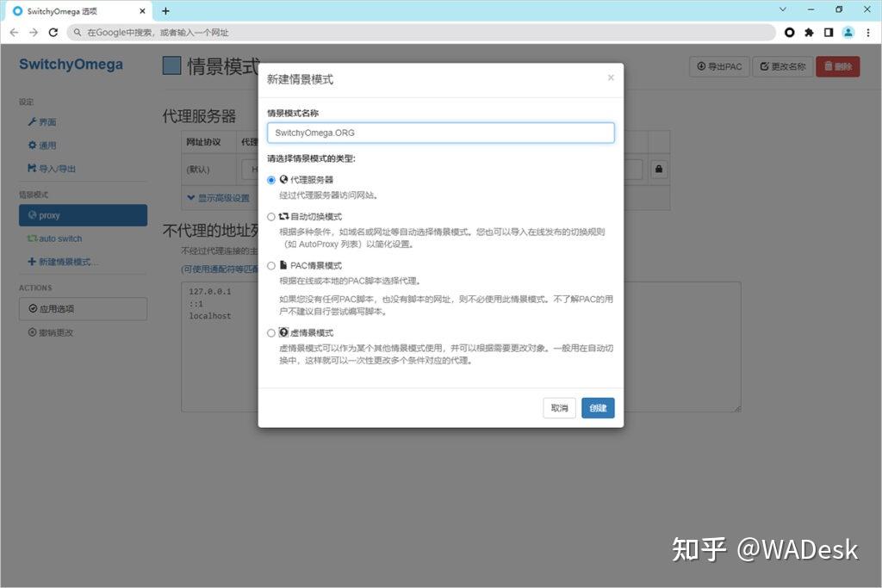Open 通用 settings via the gear icon

[31, 145]
